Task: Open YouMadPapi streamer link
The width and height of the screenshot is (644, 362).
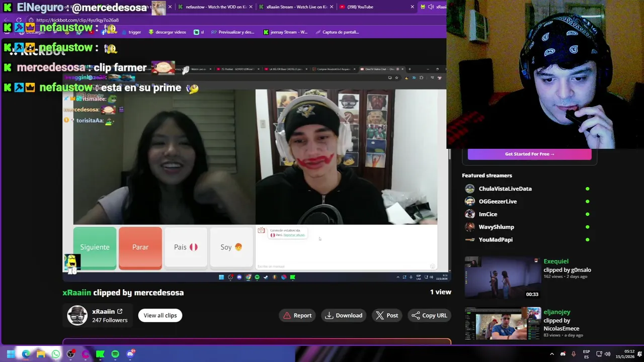Action: pyautogui.click(x=496, y=240)
